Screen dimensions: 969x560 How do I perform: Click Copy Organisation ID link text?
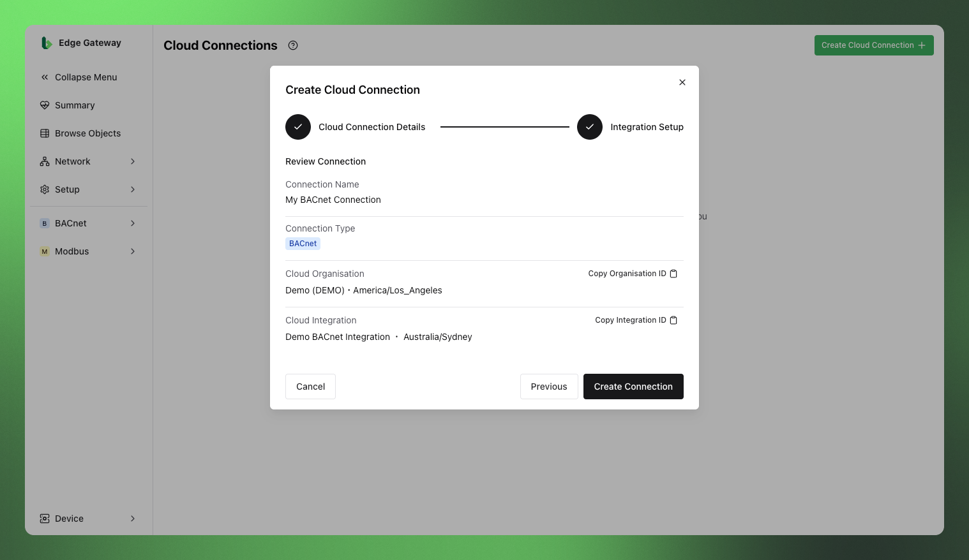click(x=627, y=274)
